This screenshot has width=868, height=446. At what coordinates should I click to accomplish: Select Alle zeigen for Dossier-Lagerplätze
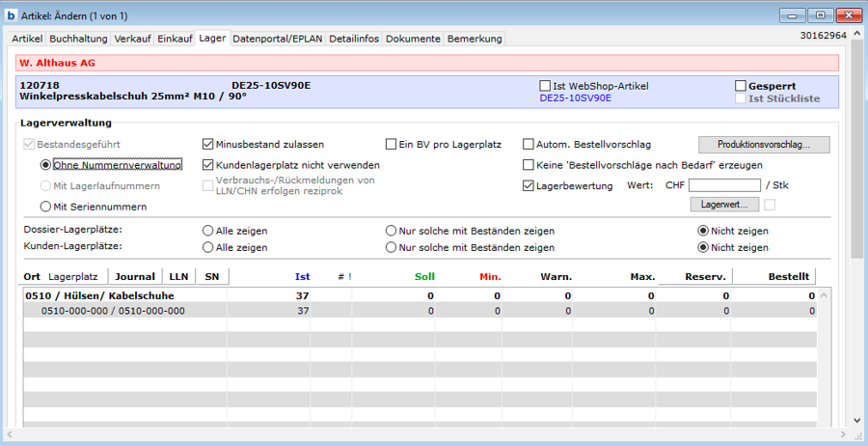[208, 231]
